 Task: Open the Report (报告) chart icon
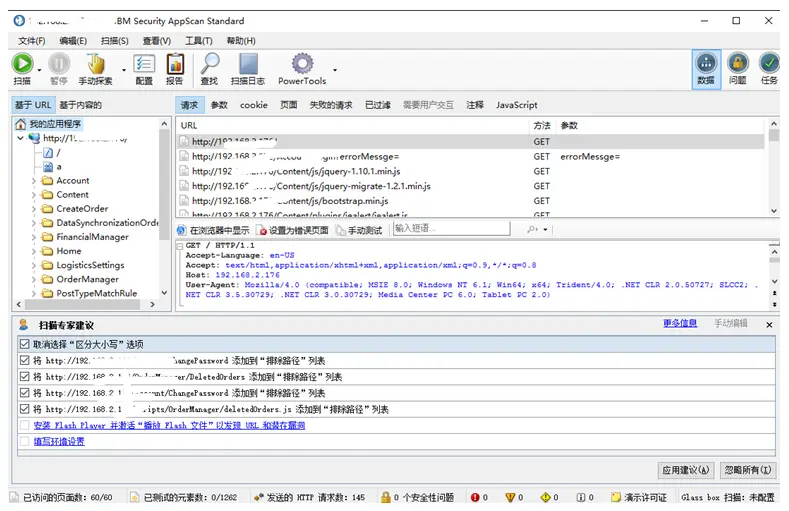click(175, 64)
